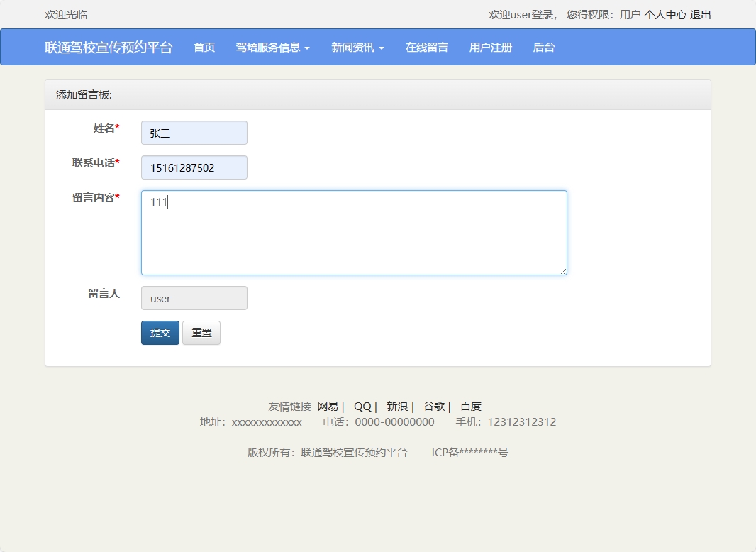Screen dimensions: 756x552
Task: Open the 新浪 link in footer
Action: tap(396, 406)
